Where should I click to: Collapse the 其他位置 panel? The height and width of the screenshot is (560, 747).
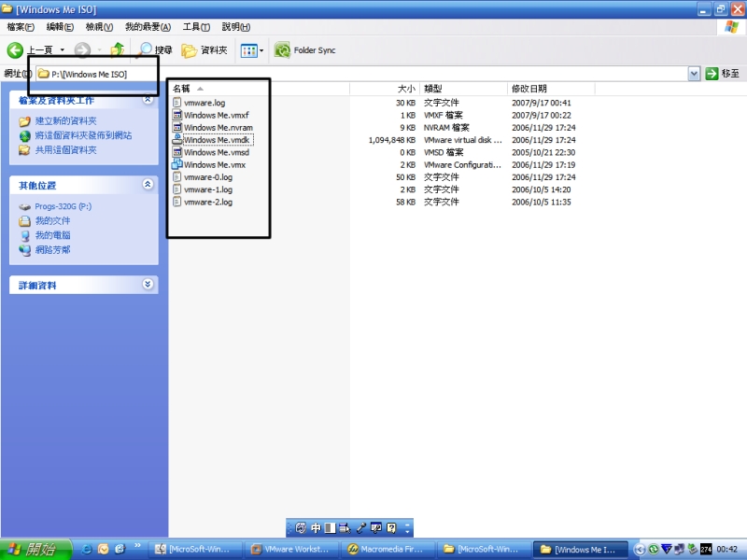pyautogui.click(x=148, y=184)
